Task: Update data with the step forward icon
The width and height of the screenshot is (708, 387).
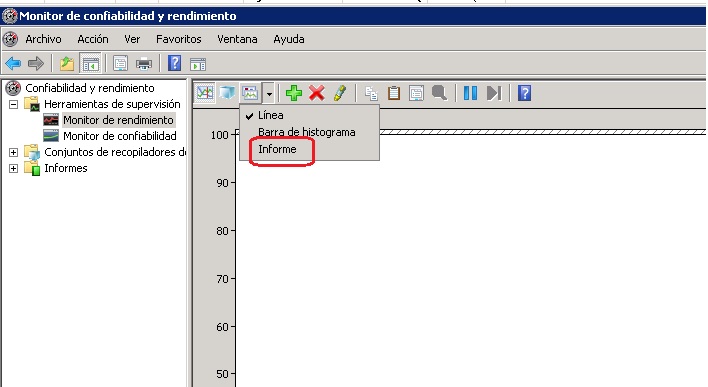Action: pyautogui.click(x=494, y=93)
